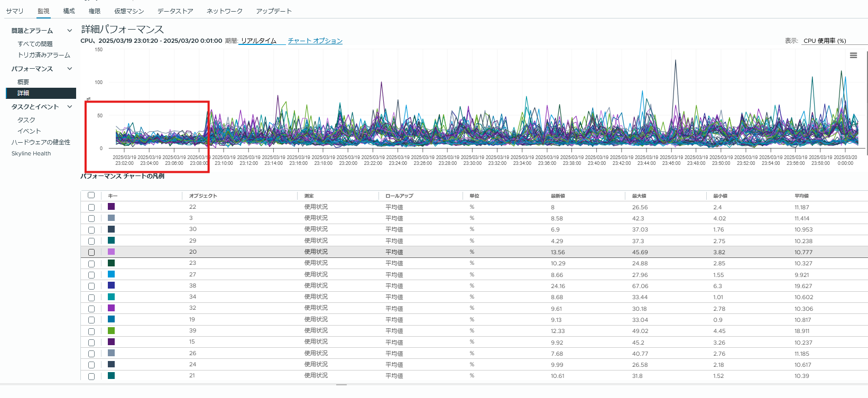Open タスク in the sidebar
The height and width of the screenshot is (398, 868).
[26, 120]
